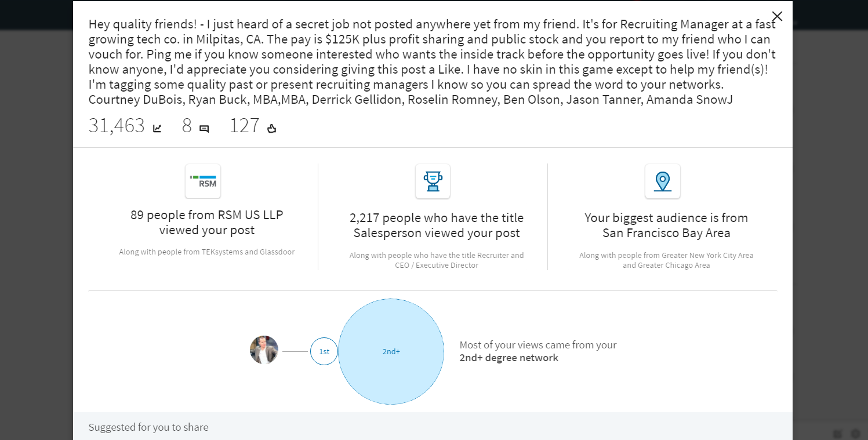Close the post analytics dialog

click(777, 16)
